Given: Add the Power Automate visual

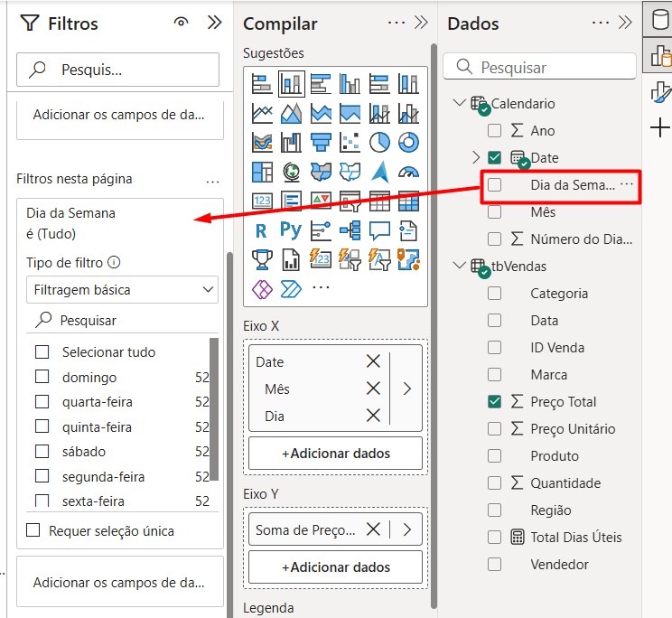Looking at the screenshot, I should coord(292,289).
